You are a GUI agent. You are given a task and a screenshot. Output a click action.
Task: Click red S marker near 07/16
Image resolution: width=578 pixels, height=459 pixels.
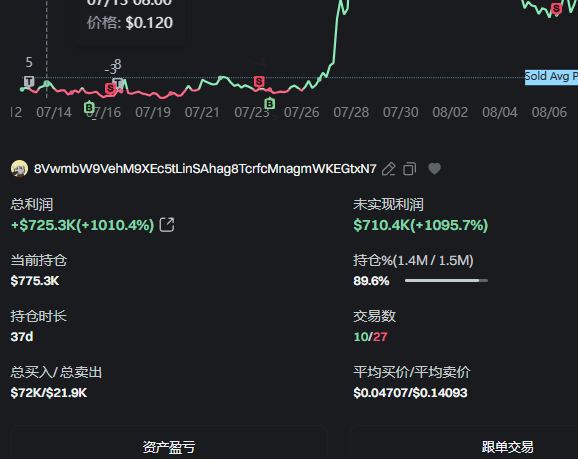[110, 88]
